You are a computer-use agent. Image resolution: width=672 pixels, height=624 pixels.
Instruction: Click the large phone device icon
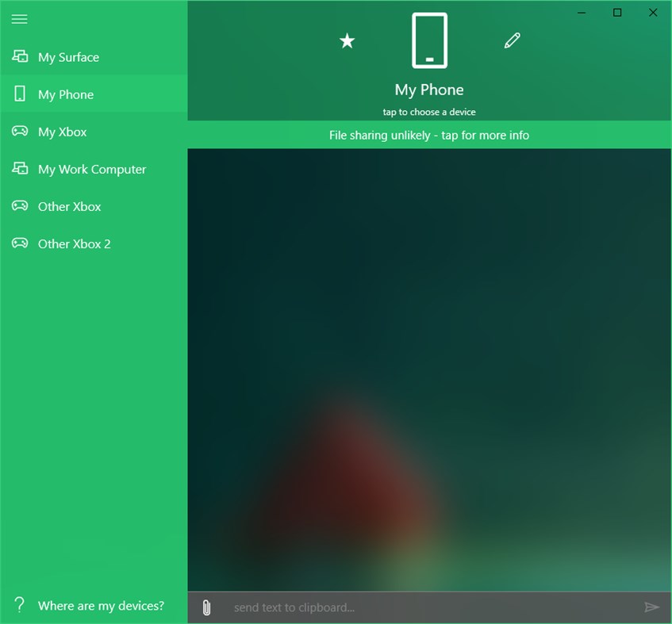(x=429, y=40)
